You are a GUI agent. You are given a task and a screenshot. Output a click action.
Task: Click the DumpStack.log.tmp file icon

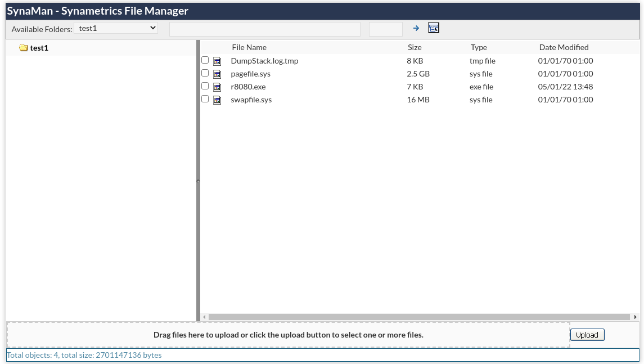pyautogui.click(x=217, y=61)
